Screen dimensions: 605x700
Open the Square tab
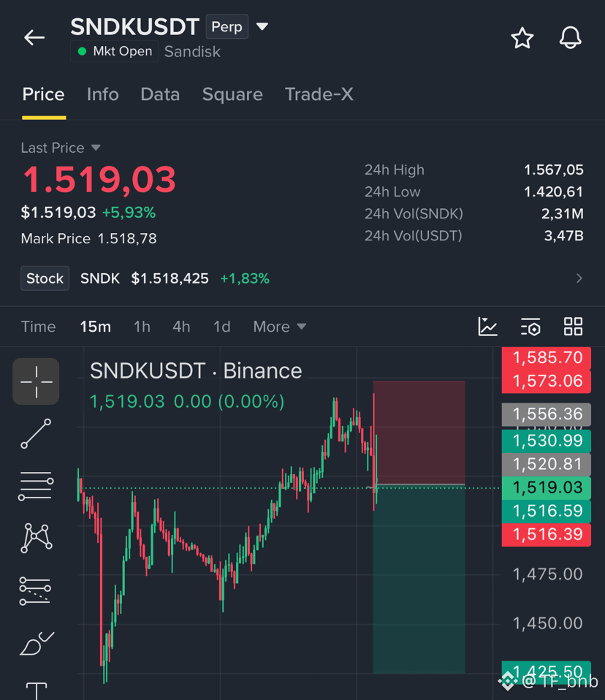pos(232,95)
